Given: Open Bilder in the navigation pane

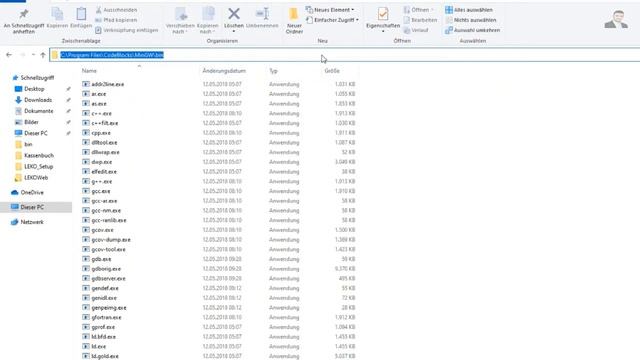Looking at the screenshot, I should pos(31,122).
